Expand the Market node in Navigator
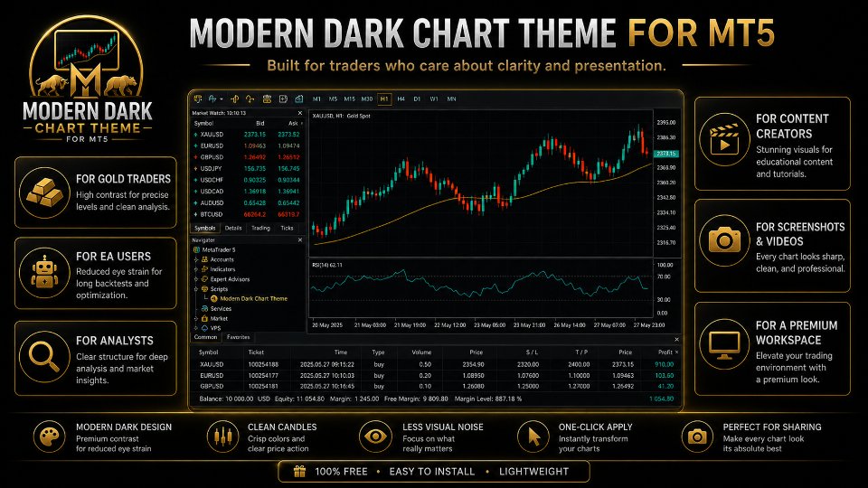This screenshot has height=488, width=868. pyautogui.click(x=196, y=319)
